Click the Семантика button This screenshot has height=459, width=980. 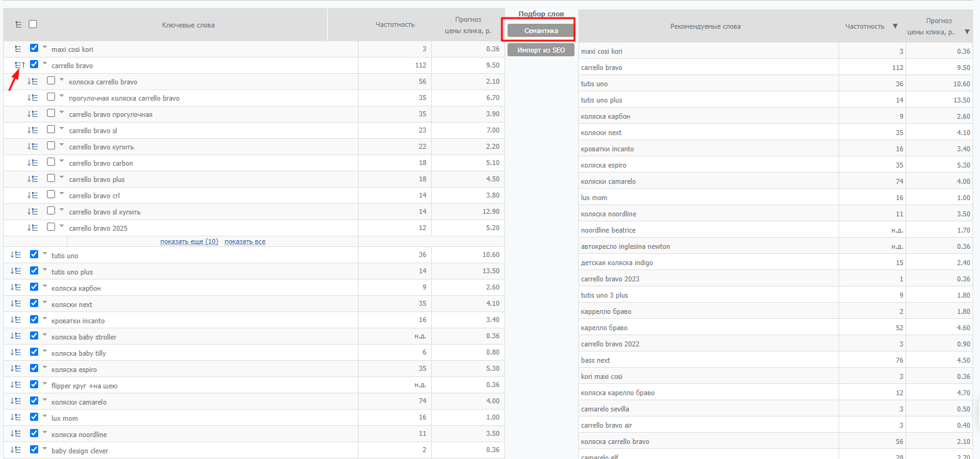point(541,31)
